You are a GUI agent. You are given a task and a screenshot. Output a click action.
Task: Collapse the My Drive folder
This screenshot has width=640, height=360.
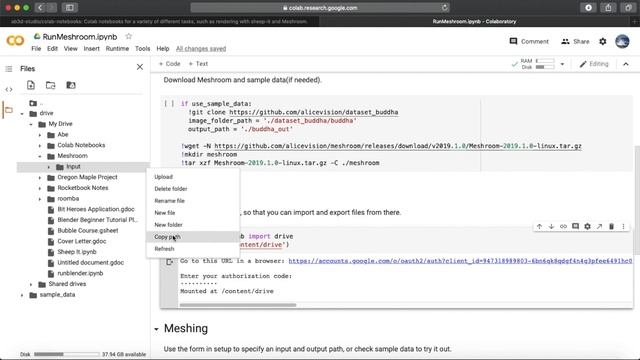click(31, 124)
